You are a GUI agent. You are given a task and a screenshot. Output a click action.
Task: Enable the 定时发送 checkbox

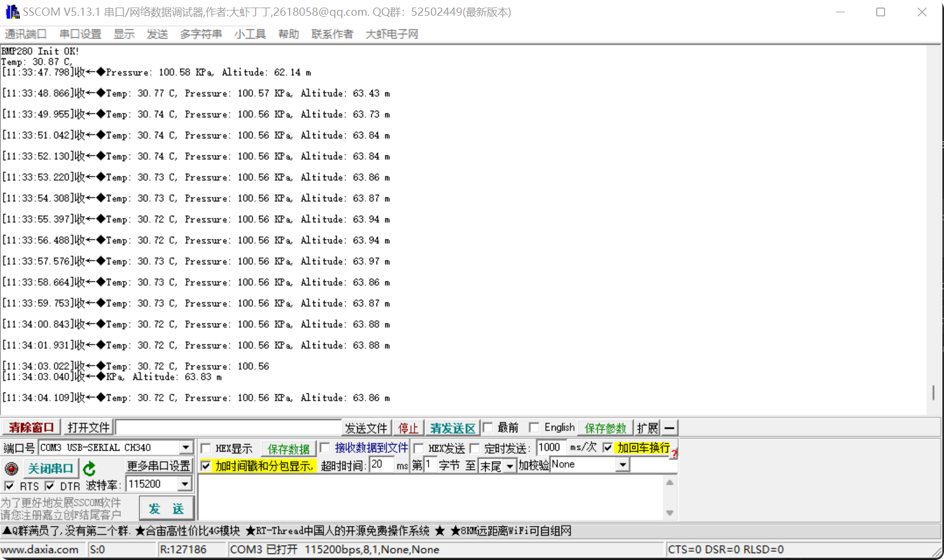point(475,449)
